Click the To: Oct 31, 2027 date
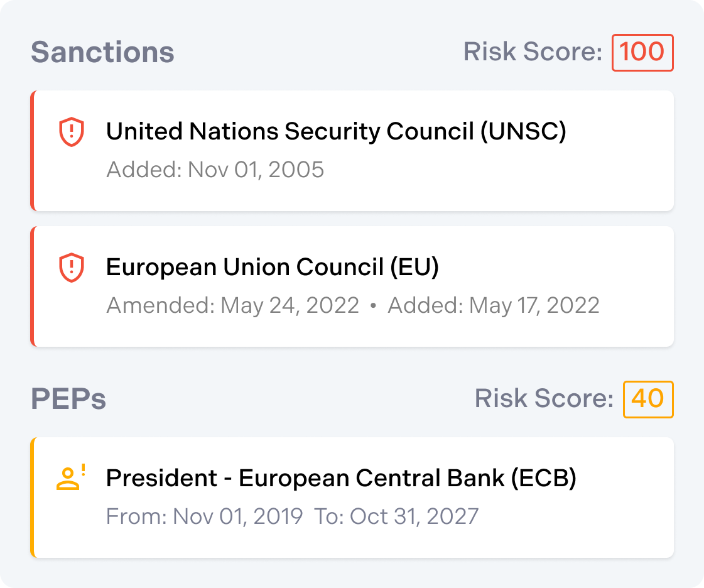 pos(396,516)
